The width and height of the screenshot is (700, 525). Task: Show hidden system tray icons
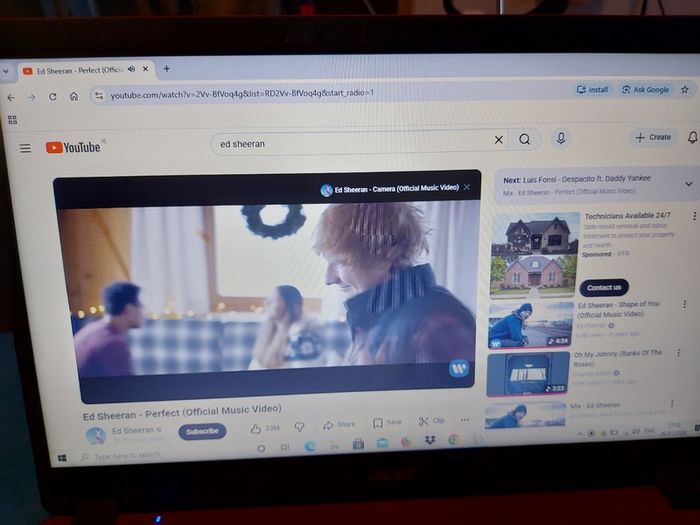(x=579, y=433)
